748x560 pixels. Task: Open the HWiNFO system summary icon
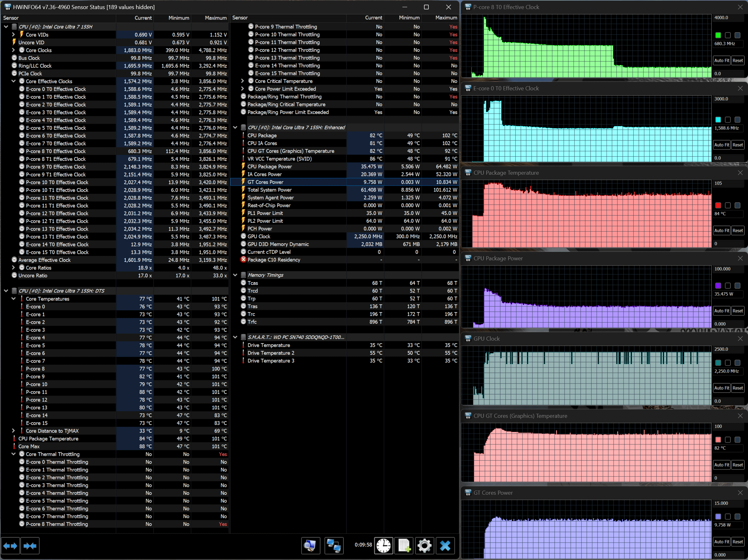click(x=311, y=545)
